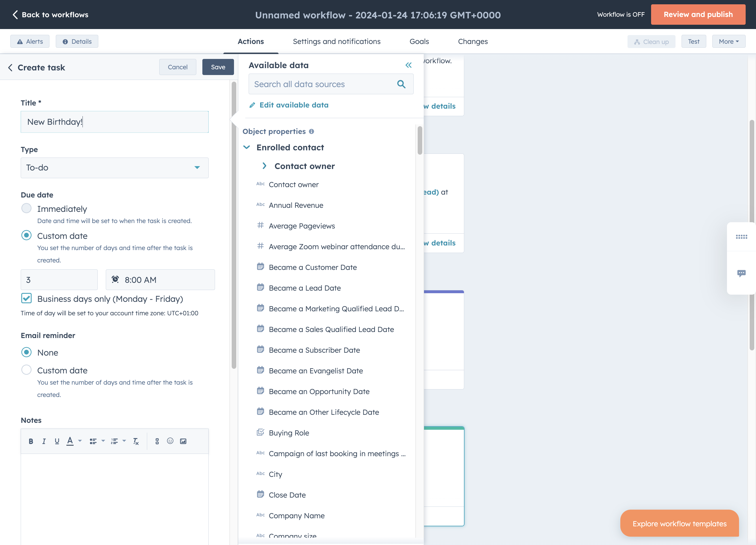Insert a link using the link icon

click(x=157, y=441)
